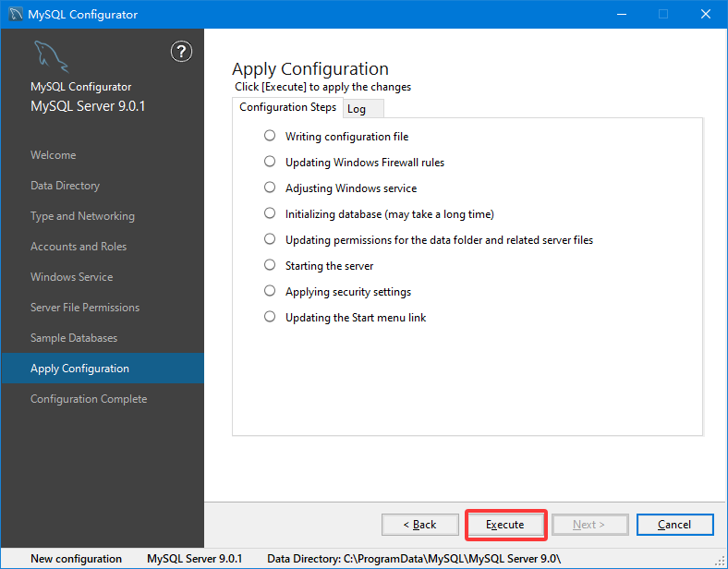728x569 pixels.
Task: Click the Next > button
Action: [589, 525]
